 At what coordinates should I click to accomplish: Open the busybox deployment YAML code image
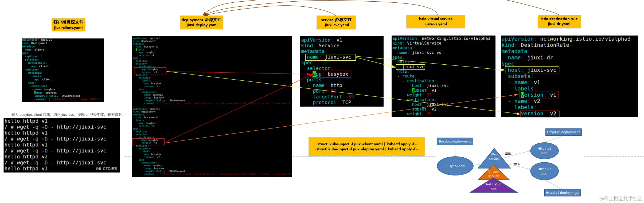(212, 107)
